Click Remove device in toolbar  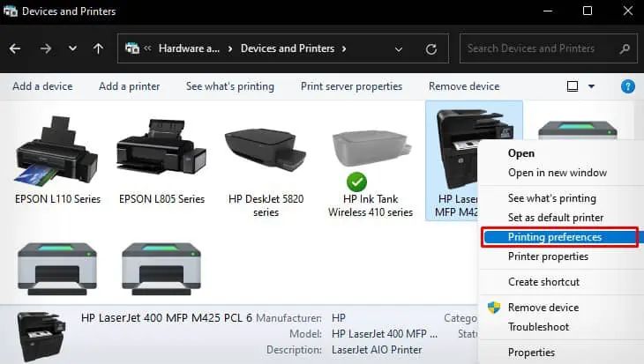pos(464,86)
